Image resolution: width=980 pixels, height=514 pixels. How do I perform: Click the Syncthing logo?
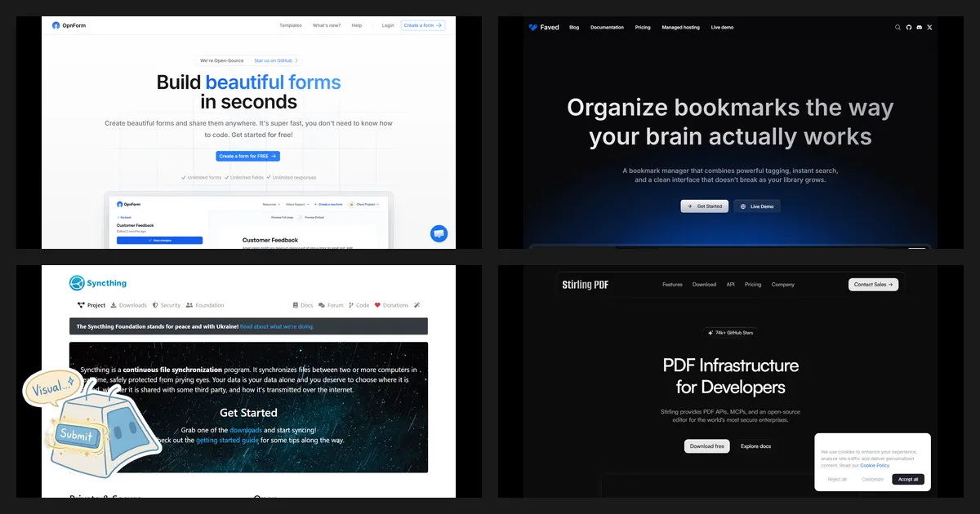coord(98,283)
